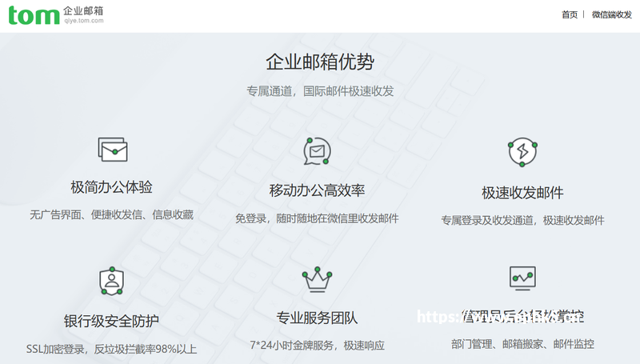Select text 7*24小时金牌服务，极速响应

point(317,346)
